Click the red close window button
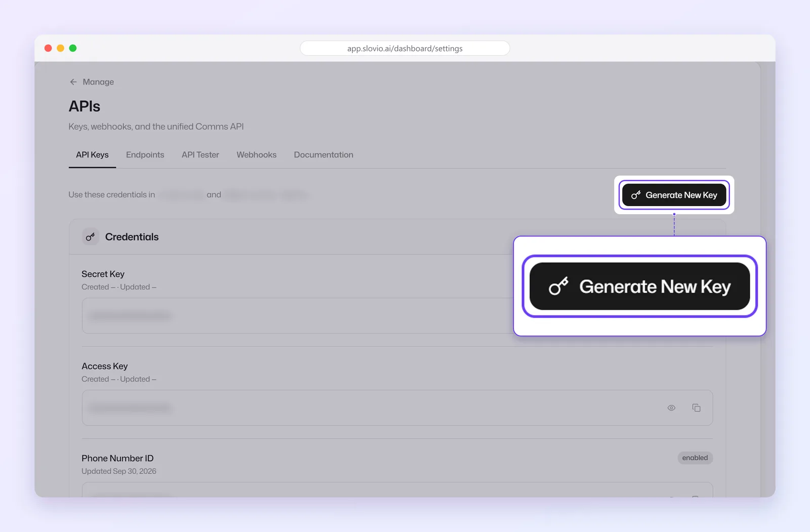The width and height of the screenshot is (810, 532). [x=48, y=48]
